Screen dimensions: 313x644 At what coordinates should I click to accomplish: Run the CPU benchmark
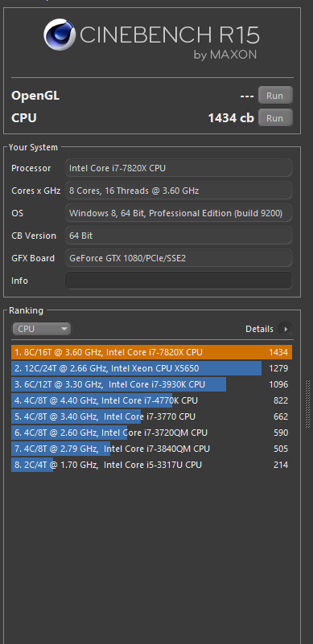(x=275, y=118)
